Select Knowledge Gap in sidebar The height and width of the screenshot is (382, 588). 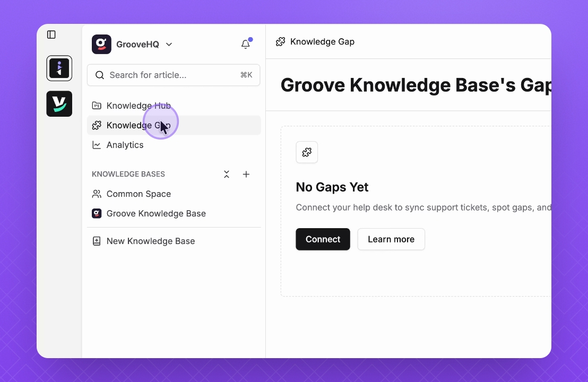pyautogui.click(x=174, y=125)
